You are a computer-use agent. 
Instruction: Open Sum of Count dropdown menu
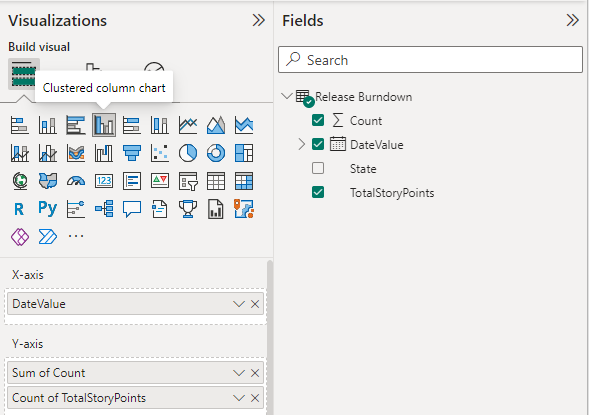click(x=239, y=373)
